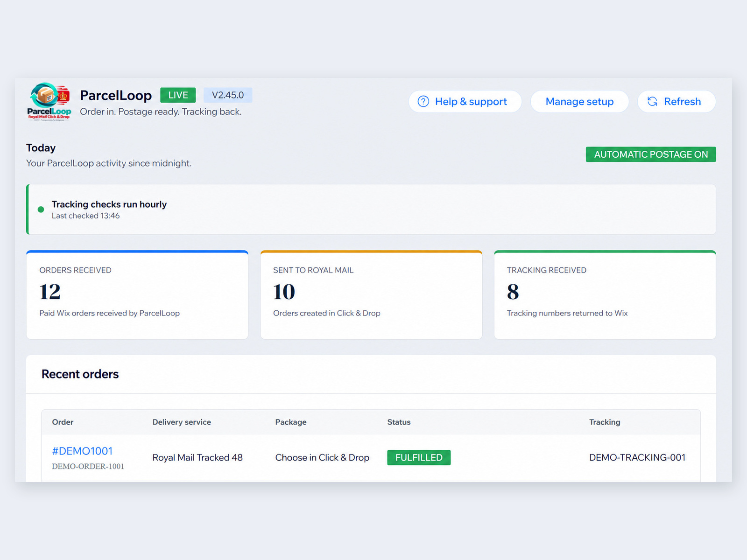Screen dimensions: 747x560
Task: Select the Sent to Royal Mail card
Action: tap(371, 295)
